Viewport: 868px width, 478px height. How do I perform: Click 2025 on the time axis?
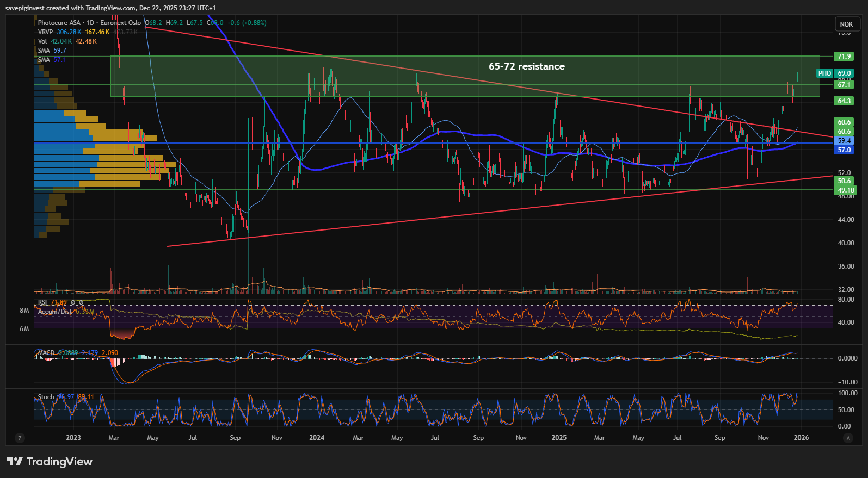pyautogui.click(x=559, y=438)
